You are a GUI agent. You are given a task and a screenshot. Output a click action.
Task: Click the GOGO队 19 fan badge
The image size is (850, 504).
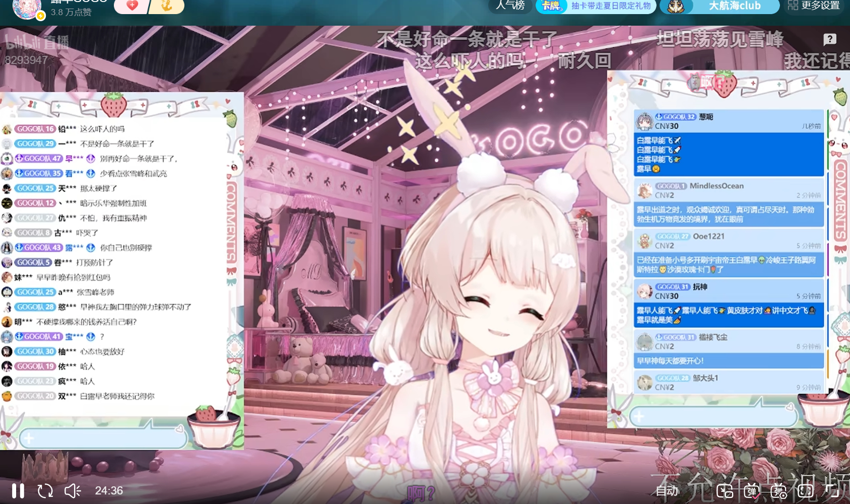pyautogui.click(x=35, y=366)
